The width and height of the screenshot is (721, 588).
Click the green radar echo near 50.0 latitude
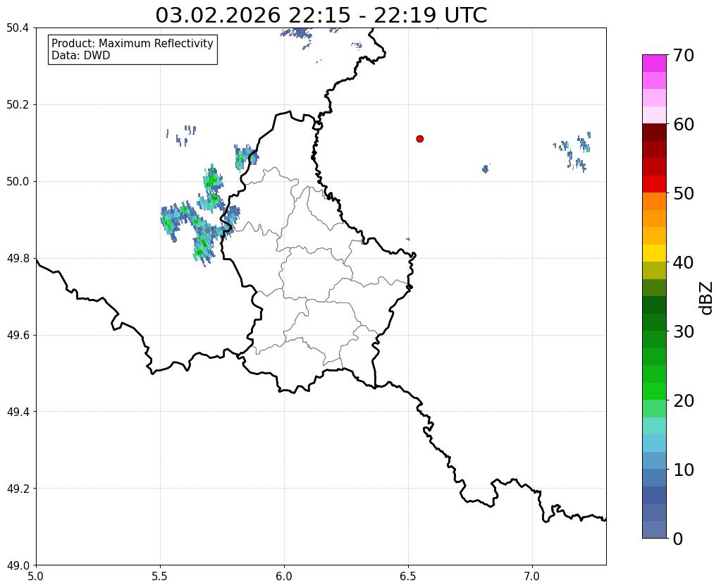coord(212,178)
